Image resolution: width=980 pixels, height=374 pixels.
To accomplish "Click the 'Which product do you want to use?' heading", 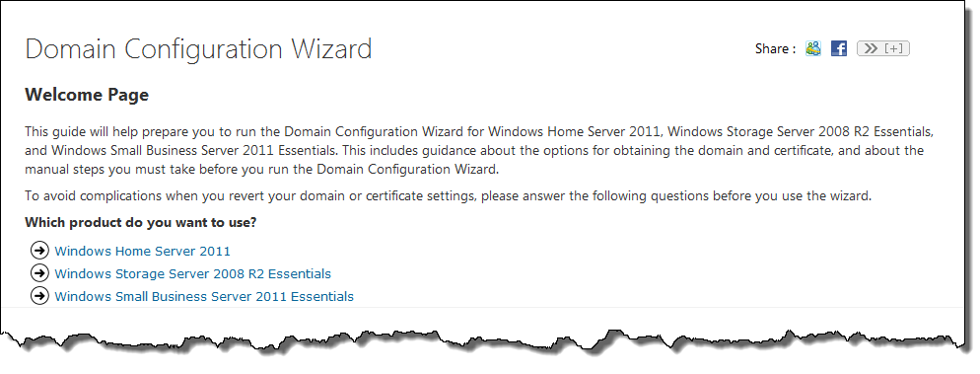I will pyautogui.click(x=141, y=222).
